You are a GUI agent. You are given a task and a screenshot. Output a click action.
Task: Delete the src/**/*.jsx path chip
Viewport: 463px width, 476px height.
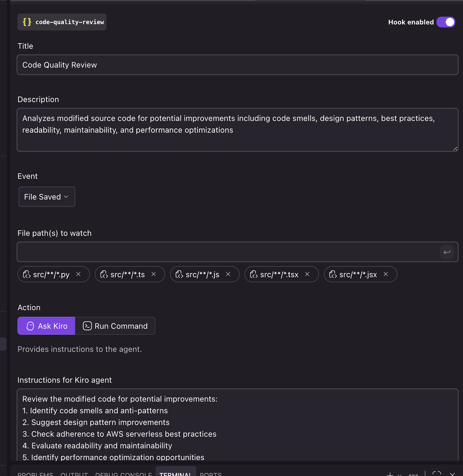tap(386, 274)
